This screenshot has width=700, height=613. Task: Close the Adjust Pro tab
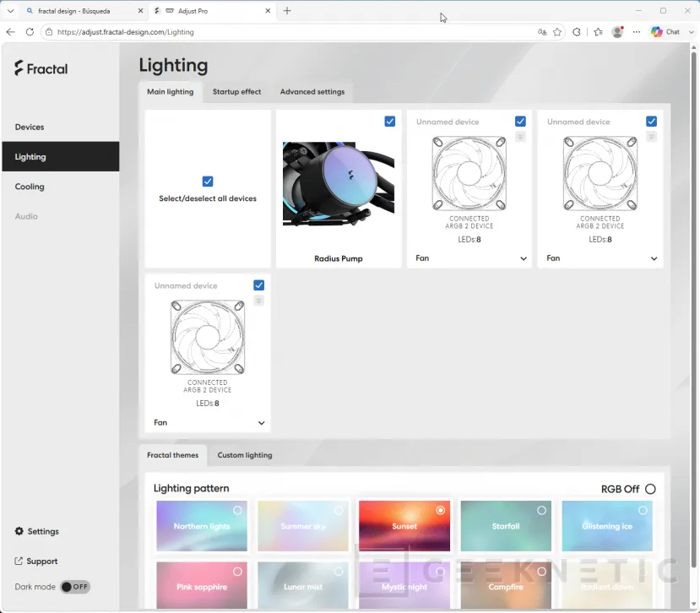click(x=268, y=11)
